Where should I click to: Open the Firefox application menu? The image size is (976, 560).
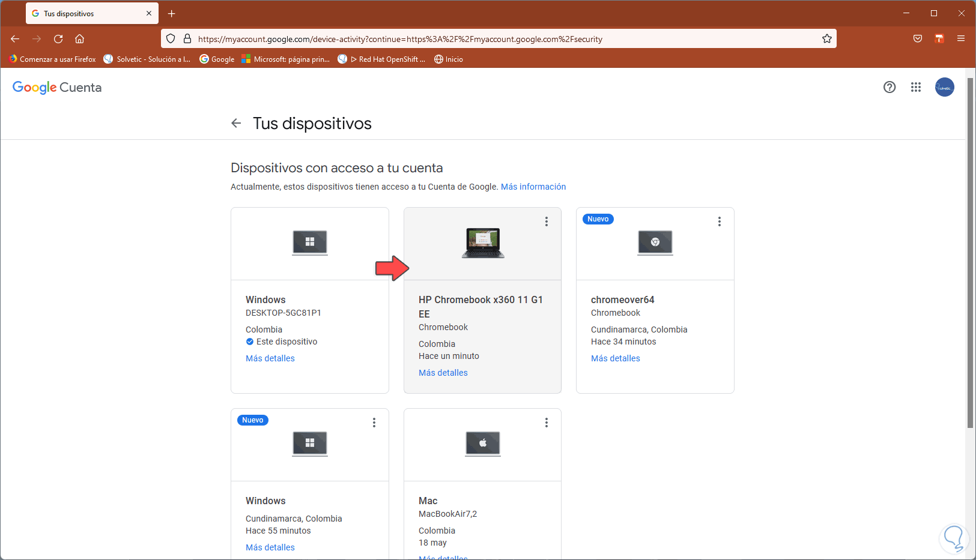click(961, 39)
